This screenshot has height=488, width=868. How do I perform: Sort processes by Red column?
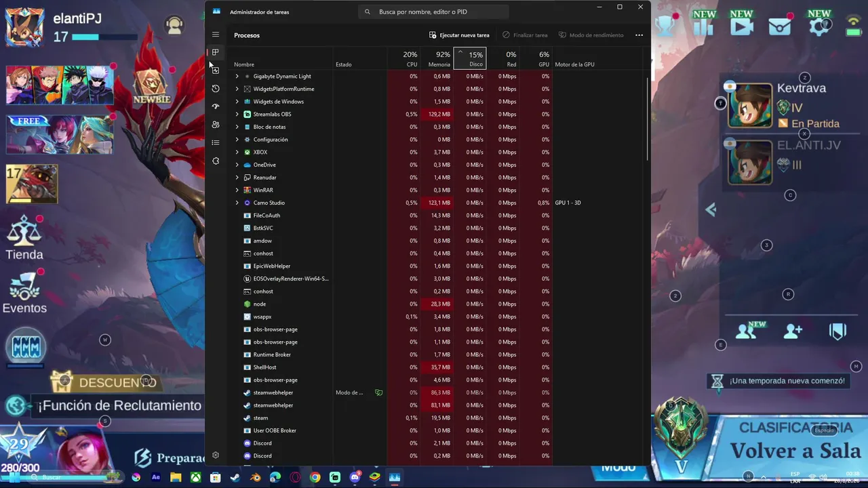(x=503, y=58)
